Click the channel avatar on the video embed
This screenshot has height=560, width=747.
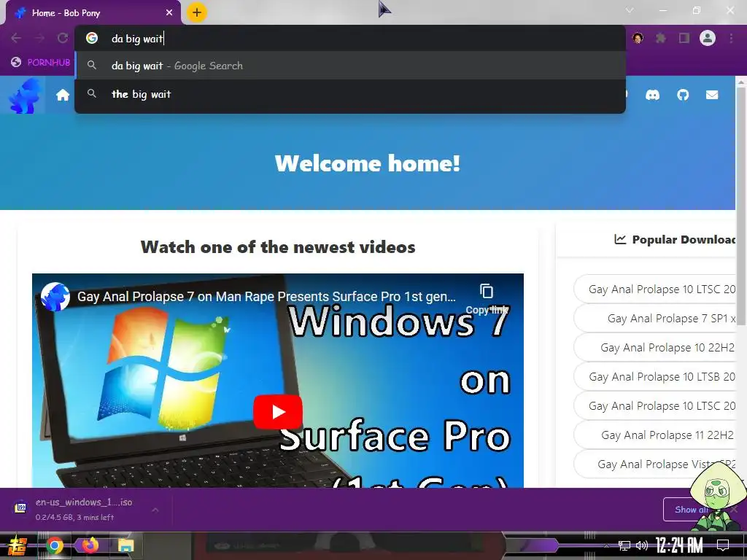coord(55,296)
